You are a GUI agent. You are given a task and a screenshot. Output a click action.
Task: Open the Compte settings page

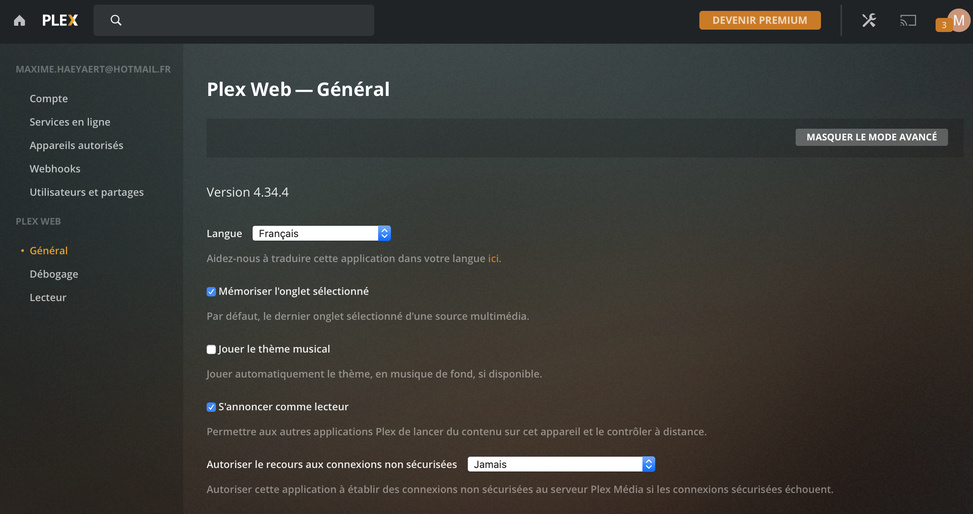(x=48, y=99)
